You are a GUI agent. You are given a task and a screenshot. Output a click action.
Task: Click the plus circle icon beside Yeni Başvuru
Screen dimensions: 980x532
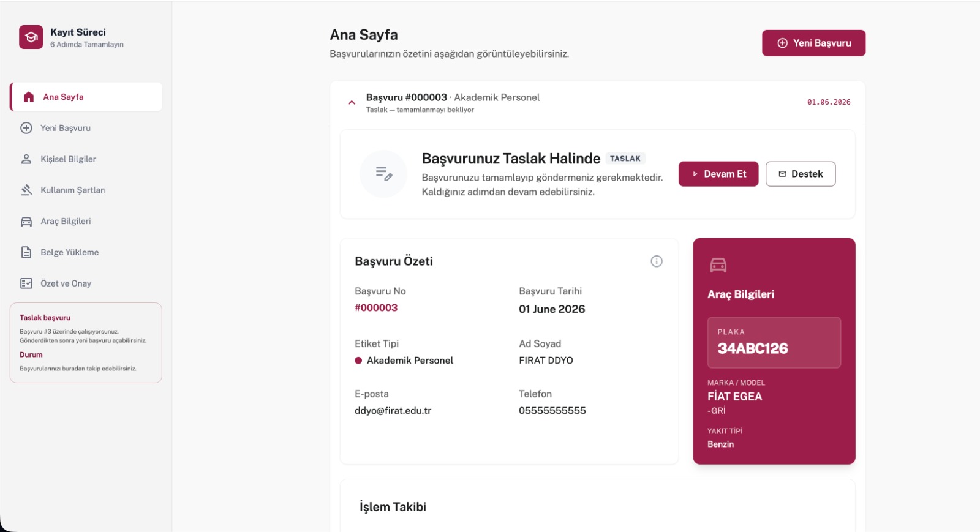pos(26,128)
